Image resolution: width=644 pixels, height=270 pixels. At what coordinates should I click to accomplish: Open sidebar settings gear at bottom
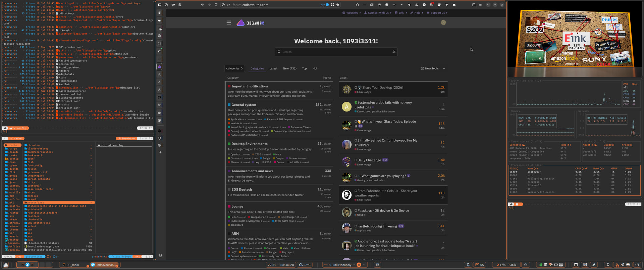pyautogui.click(x=160, y=256)
